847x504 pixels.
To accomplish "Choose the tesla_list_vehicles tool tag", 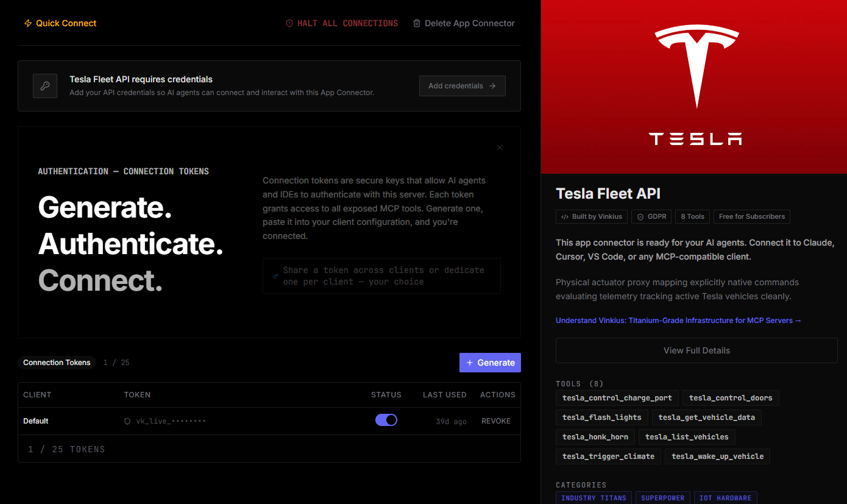I will [x=687, y=437].
